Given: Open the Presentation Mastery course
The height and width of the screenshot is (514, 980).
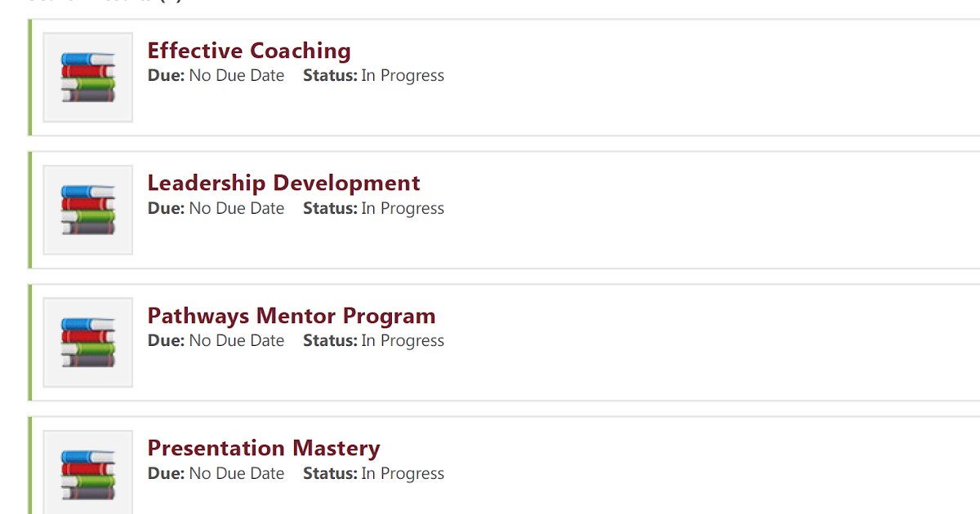Looking at the screenshot, I should click(x=263, y=448).
